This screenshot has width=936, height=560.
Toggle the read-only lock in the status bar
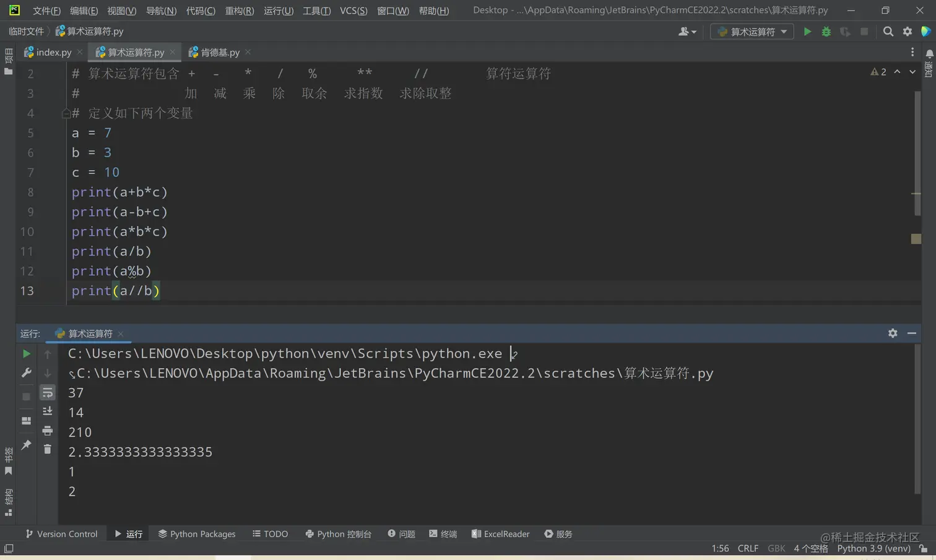(924, 549)
